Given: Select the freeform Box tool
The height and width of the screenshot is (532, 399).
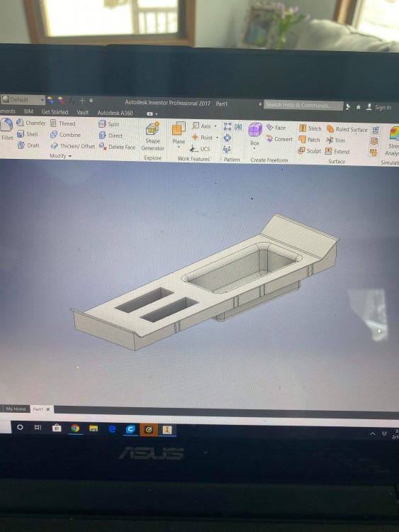Looking at the screenshot, I should [x=255, y=135].
